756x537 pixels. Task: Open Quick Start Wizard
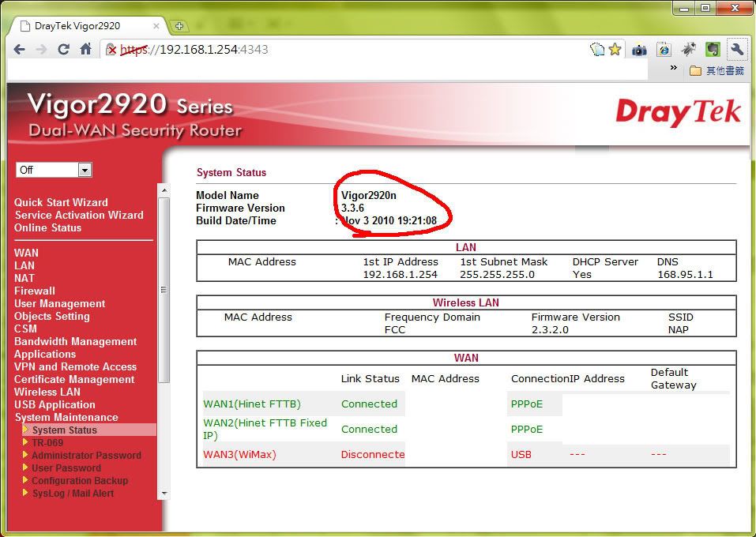point(61,202)
